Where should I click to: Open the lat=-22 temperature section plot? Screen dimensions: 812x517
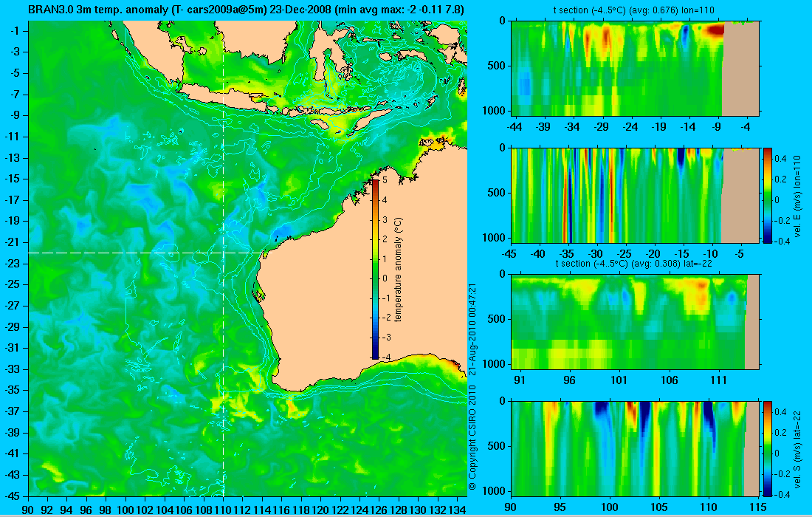[635, 322]
